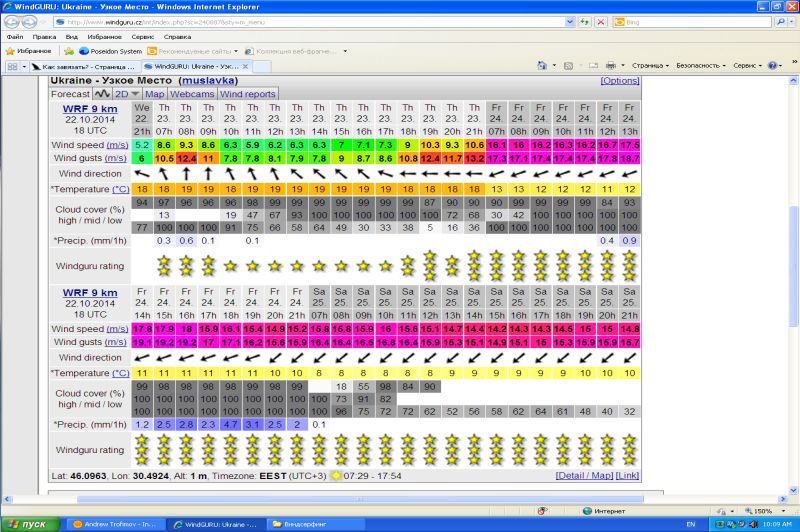
Task: Expand the 2D view dropdown
Action: pyautogui.click(x=127, y=94)
